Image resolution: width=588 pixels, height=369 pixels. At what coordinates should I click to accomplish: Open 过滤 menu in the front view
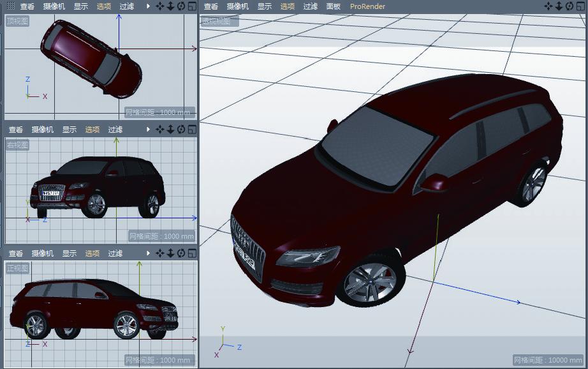[115, 253]
